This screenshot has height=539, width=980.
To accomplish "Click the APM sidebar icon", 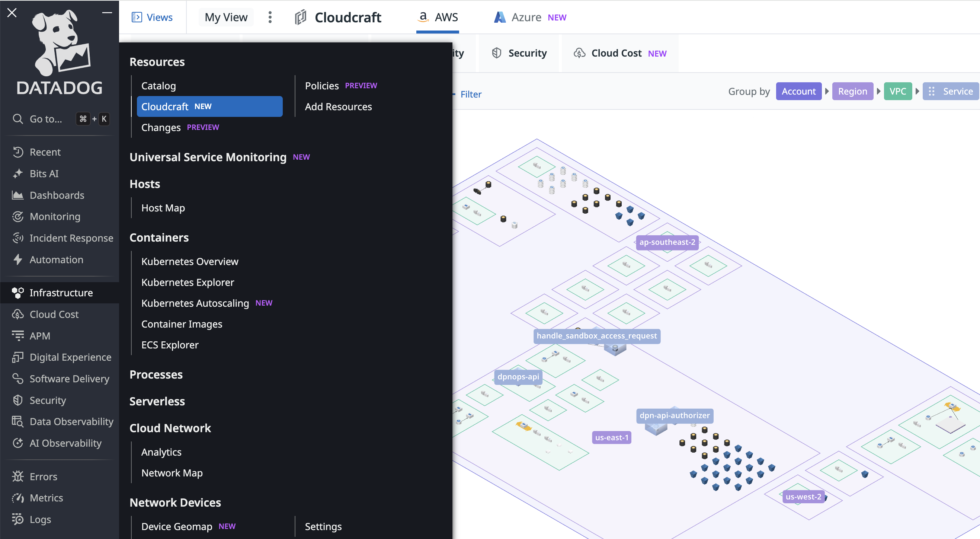I will click(x=17, y=336).
